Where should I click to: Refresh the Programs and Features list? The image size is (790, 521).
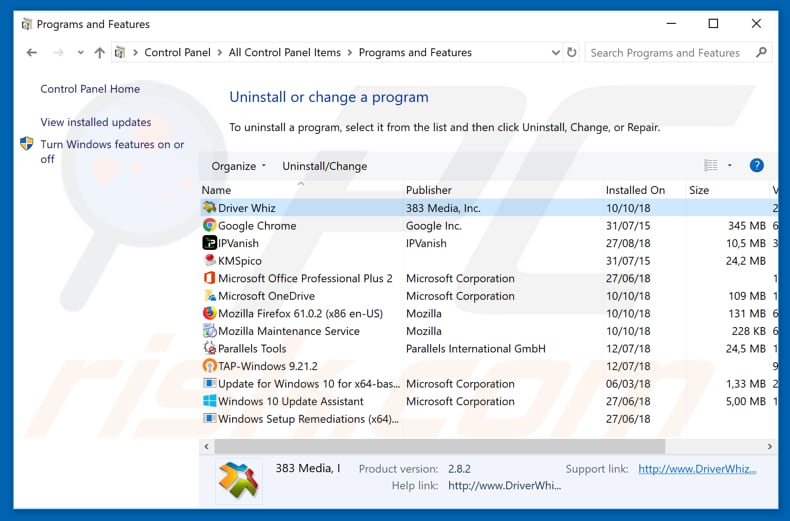pyautogui.click(x=571, y=52)
